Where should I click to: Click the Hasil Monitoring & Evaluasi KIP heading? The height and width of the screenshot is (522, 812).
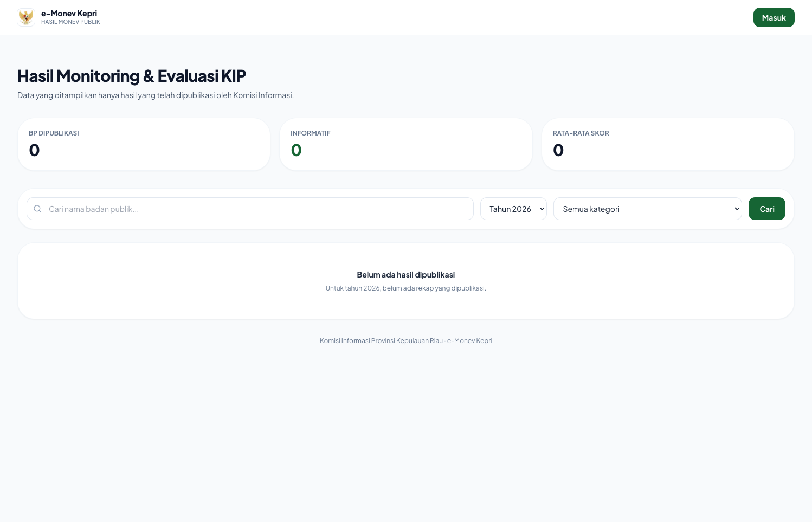pyautogui.click(x=132, y=76)
